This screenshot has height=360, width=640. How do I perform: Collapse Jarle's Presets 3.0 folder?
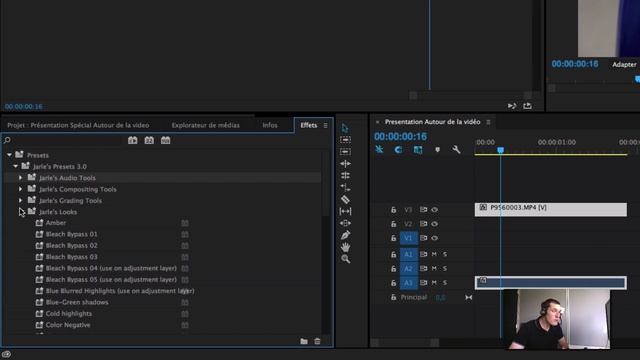coord(16,167)
